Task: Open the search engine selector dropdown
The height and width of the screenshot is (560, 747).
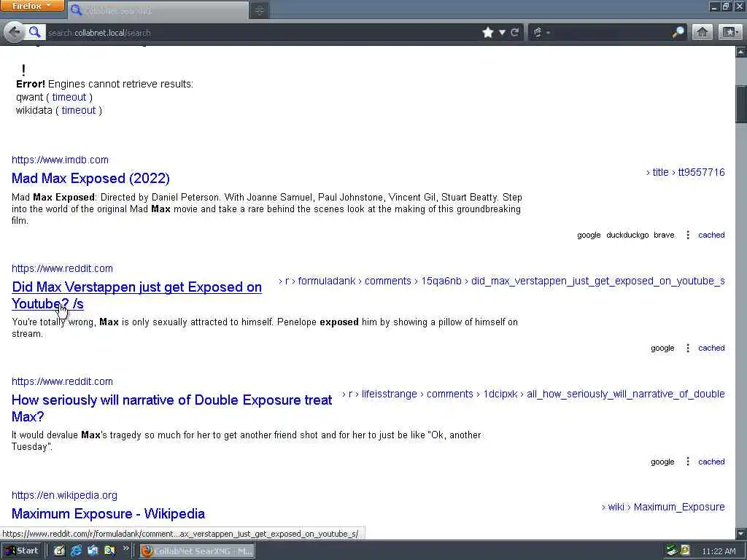Action: pyautogui.click(x=541, y=32)
